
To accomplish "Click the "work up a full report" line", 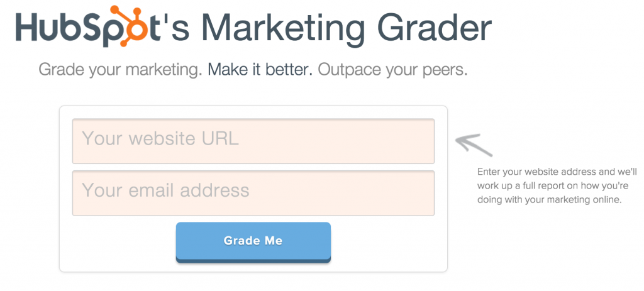I will (x=552, y=186).
